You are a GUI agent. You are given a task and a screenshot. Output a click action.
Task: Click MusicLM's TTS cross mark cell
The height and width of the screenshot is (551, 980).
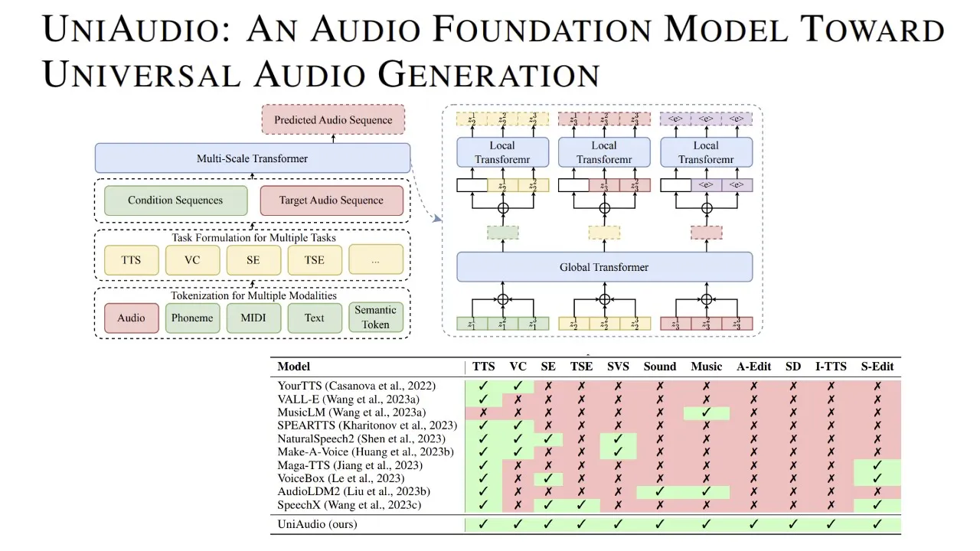(484, 413)
